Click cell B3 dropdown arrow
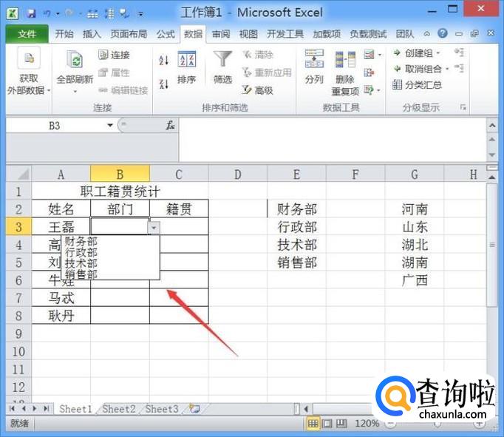This screenshot has width=504, height=437. (154, 227)
